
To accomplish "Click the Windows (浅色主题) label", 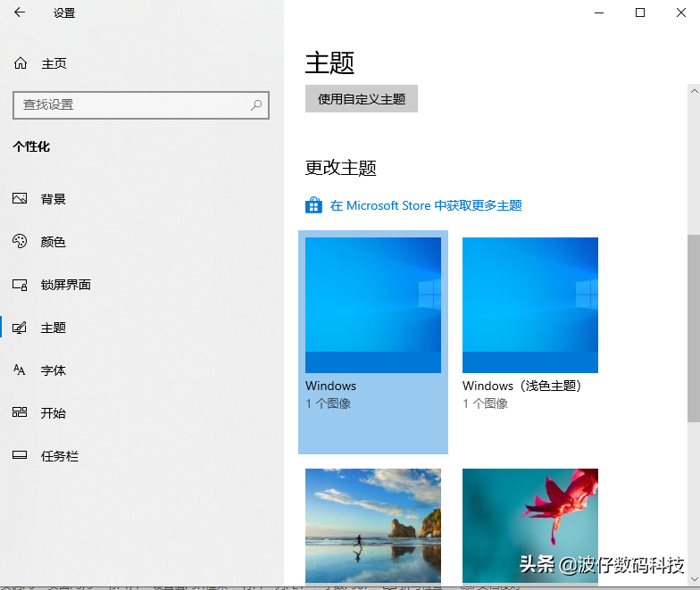I will coord(521,386).
